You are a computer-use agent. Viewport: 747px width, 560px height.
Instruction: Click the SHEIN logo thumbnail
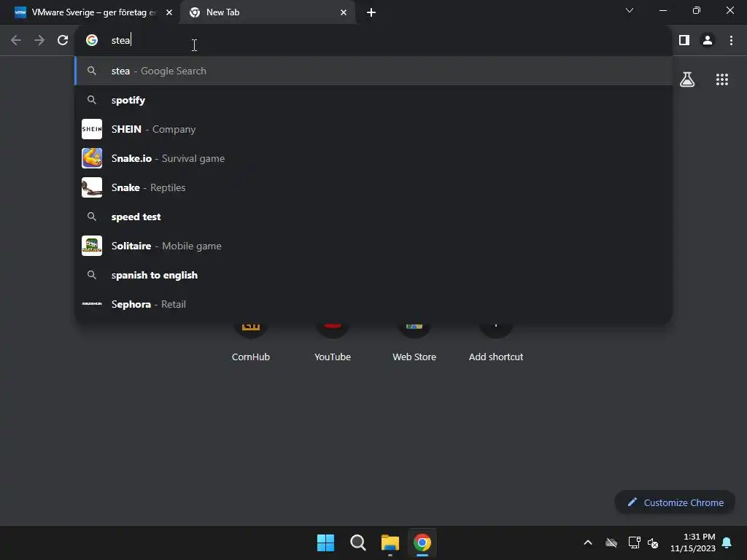coord(92,129)
